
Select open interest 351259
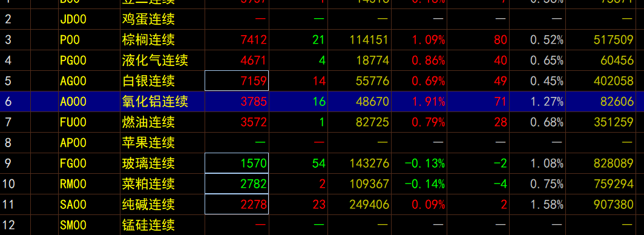click(614, 122)
